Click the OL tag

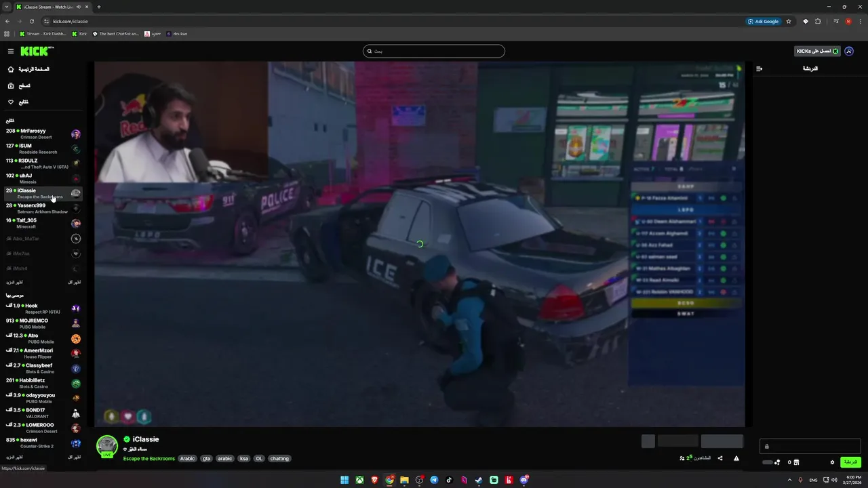click(x=259, y=459)
